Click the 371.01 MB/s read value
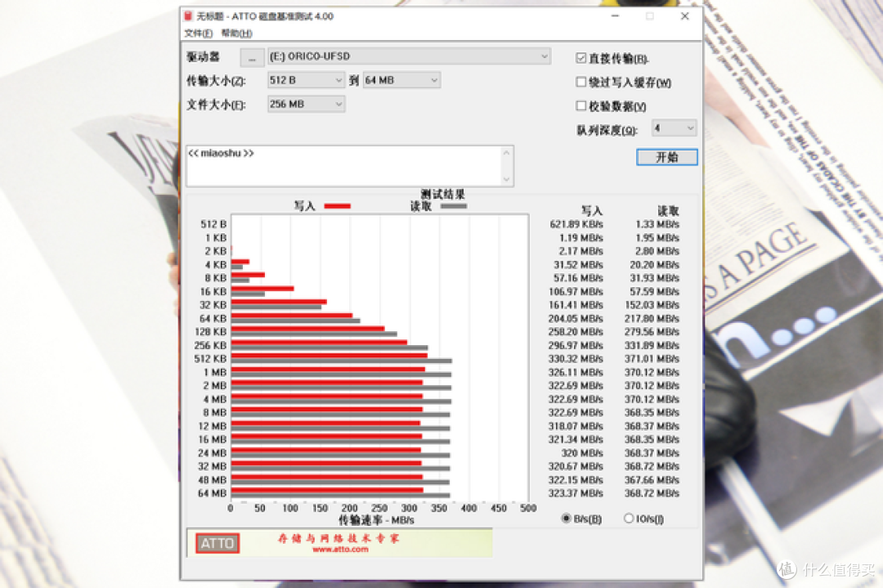This screenshot has width=883, height=588. [x=652, y=359]
